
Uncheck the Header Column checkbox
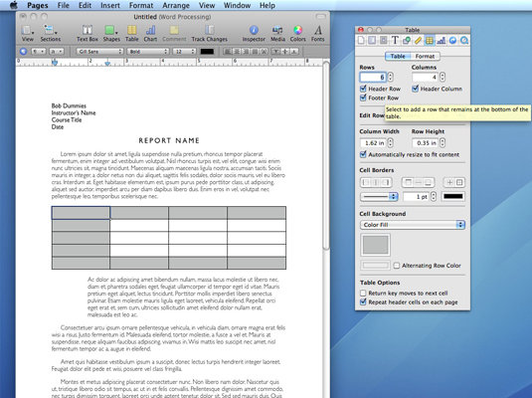415,89
